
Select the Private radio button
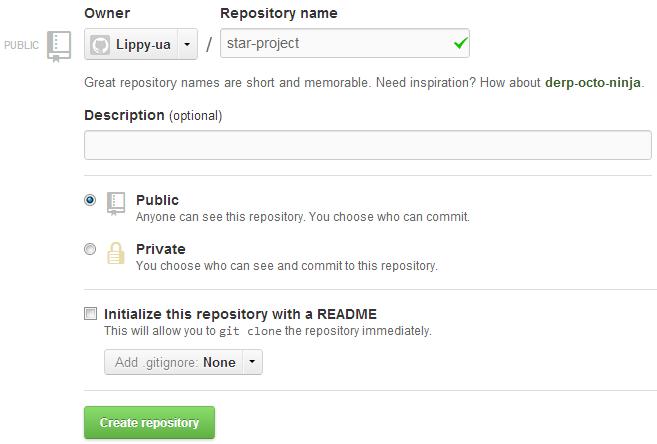coord(90,249)
